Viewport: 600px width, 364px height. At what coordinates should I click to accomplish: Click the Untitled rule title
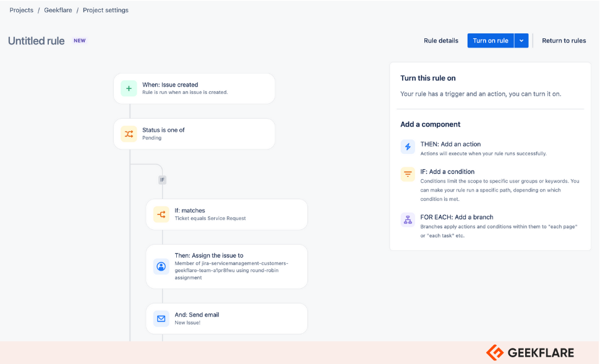[x=36, y=41]
